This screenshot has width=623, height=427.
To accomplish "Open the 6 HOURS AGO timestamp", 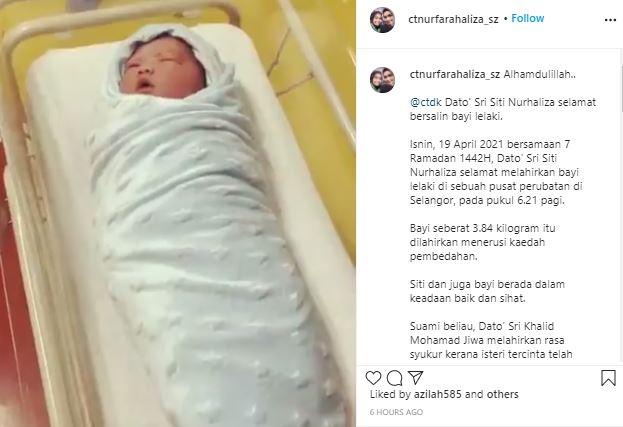I will pos(396,412).
